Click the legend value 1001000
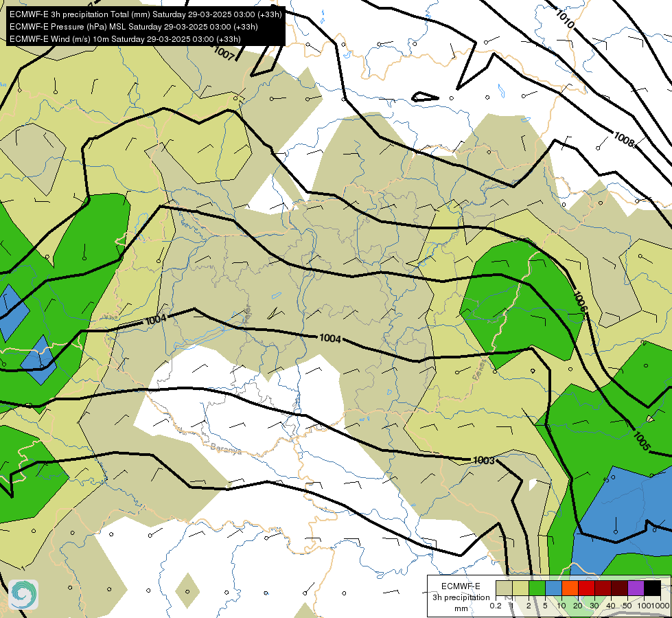Viewport: 672px width, 618px height. pyautogui.click(x=653, y=606)
